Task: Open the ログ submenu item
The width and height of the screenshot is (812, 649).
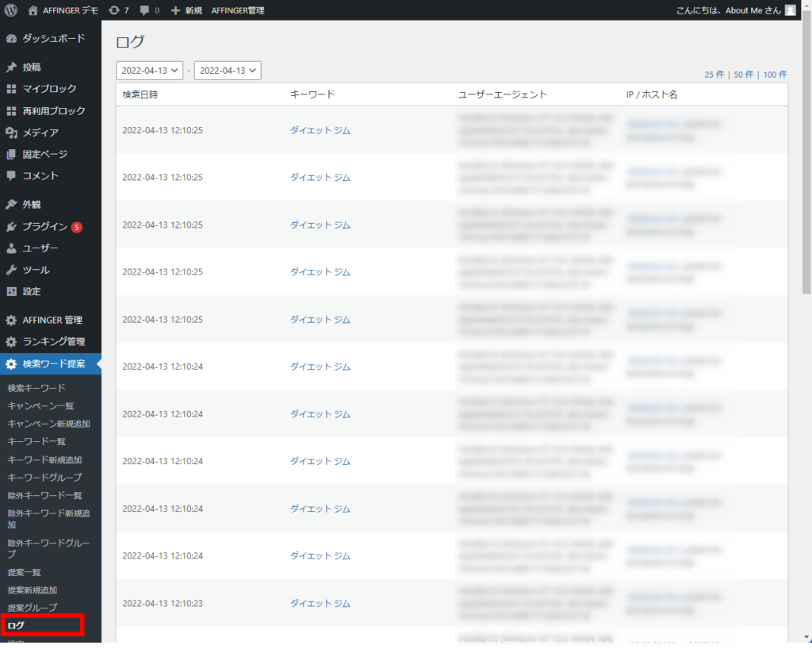Action: coord(16,625)
